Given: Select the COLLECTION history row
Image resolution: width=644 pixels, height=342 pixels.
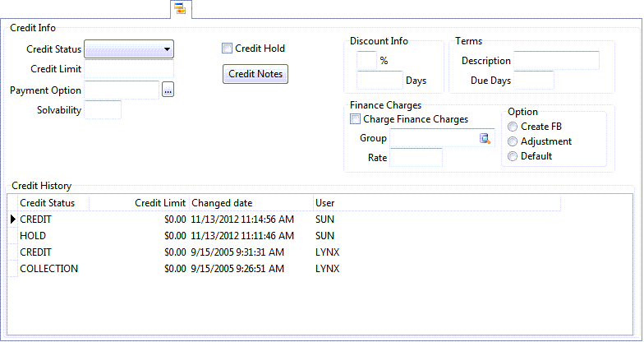Looking at the screenshot, I should point(48,269).
